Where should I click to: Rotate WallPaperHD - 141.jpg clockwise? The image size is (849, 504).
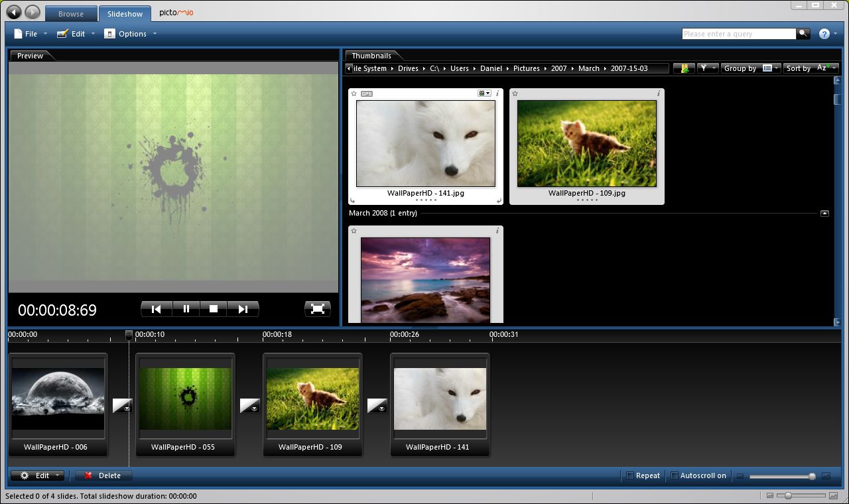coord(498,200)
